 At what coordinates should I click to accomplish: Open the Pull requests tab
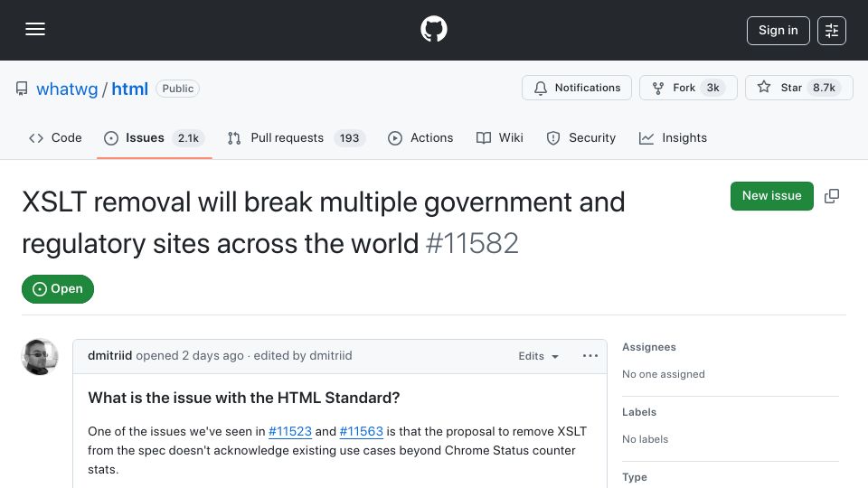[x=297, y=137]
